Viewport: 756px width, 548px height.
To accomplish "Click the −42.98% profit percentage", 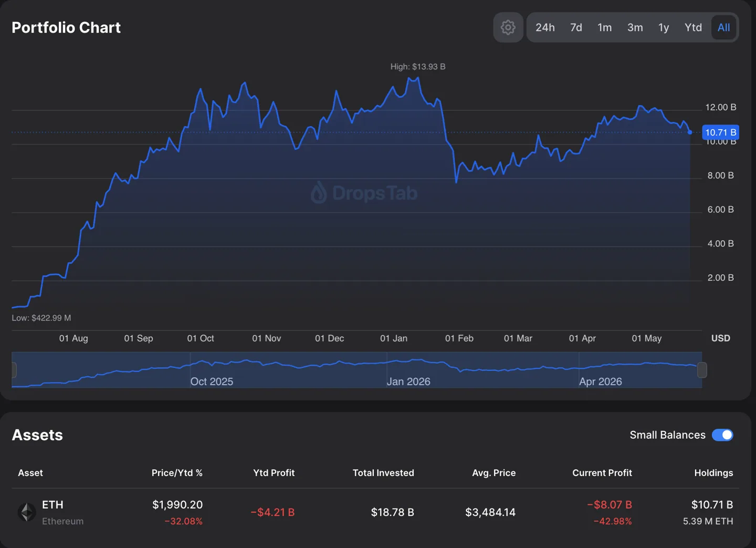I will point(613,521).
